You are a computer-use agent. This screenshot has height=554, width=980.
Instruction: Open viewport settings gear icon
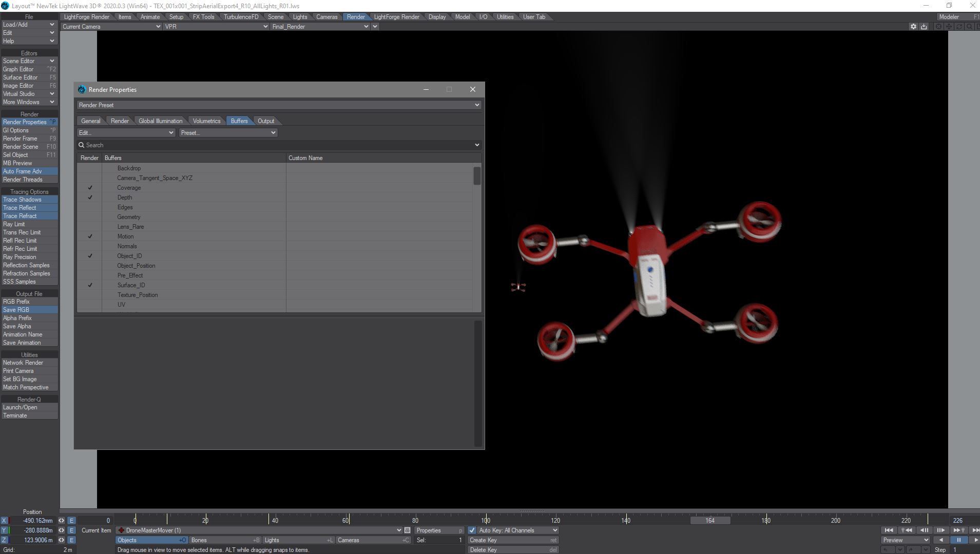[913, 27]
